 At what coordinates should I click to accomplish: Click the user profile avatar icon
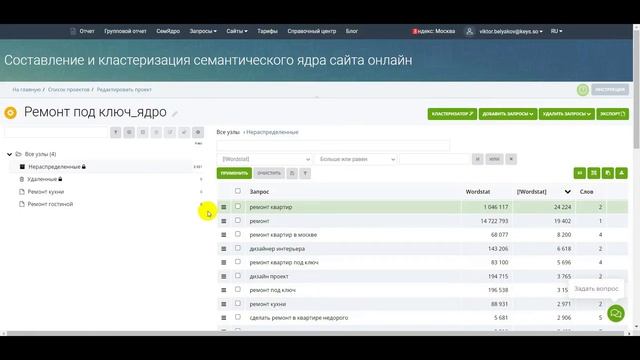[x=469, y=31]
